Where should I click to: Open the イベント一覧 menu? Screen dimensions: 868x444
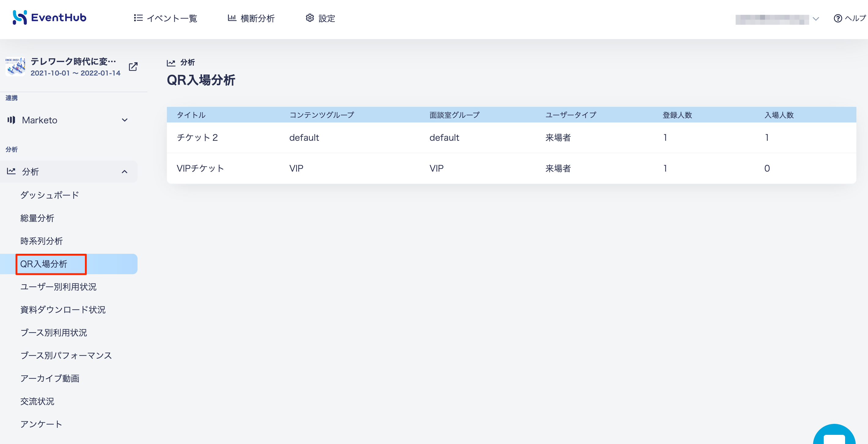(165, 18)
